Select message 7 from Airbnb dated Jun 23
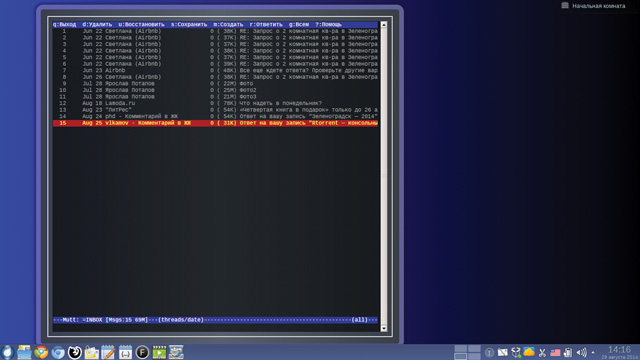Screen dimensions: 640x360 [215, 70]
